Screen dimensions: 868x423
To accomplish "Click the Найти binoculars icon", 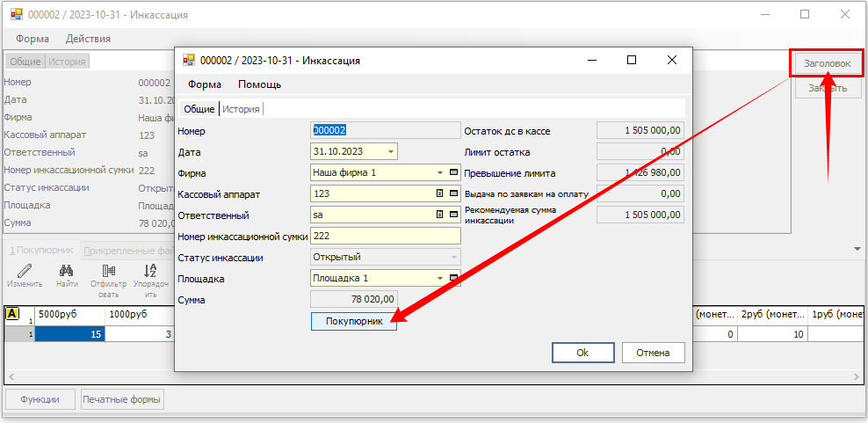I will pos(66,271).
